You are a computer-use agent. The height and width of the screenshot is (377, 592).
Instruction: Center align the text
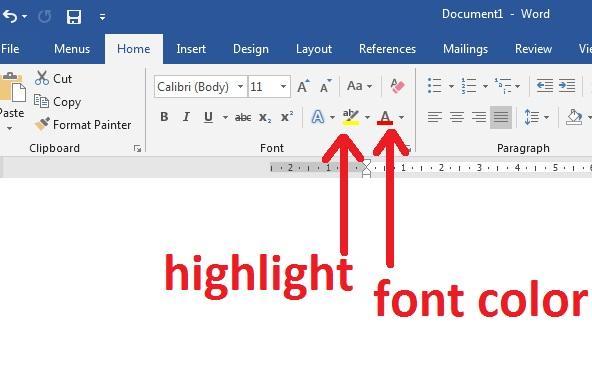(x=457, y=117)
